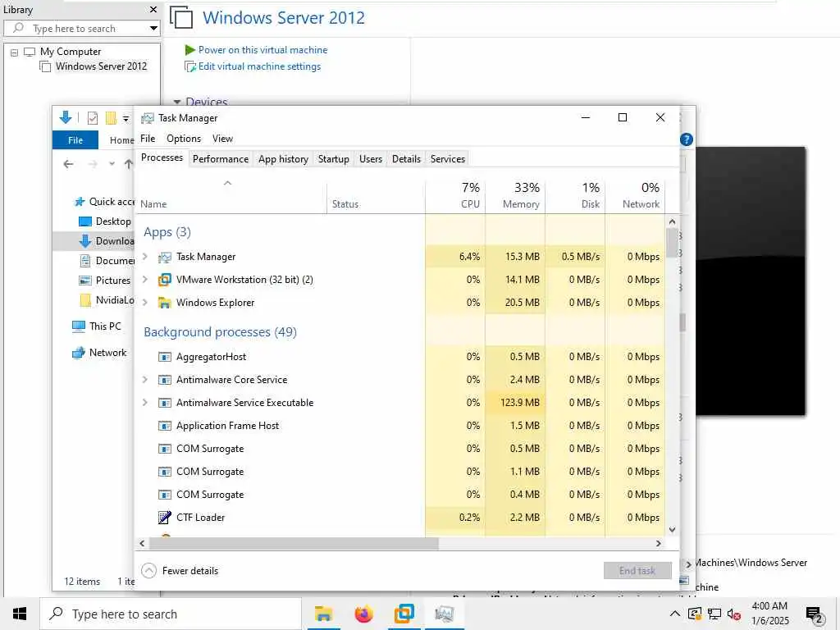Close the Library panel

click(x=153, y=10)
